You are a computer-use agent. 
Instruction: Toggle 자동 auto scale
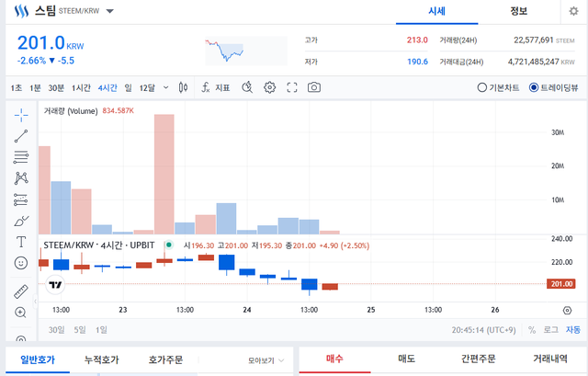pyautogui.click(x=573, y=330)
